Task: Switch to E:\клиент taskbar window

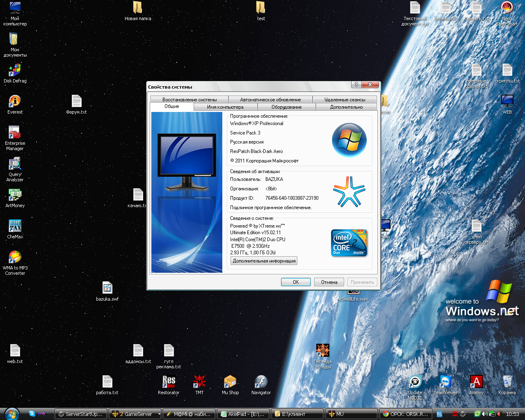Action: (297, 414)
